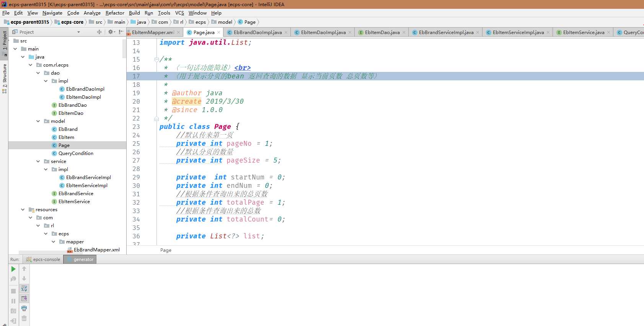Switch to EbBrandDaoImpl.java tab
This screenshot has height=326, width=644.
258,33
